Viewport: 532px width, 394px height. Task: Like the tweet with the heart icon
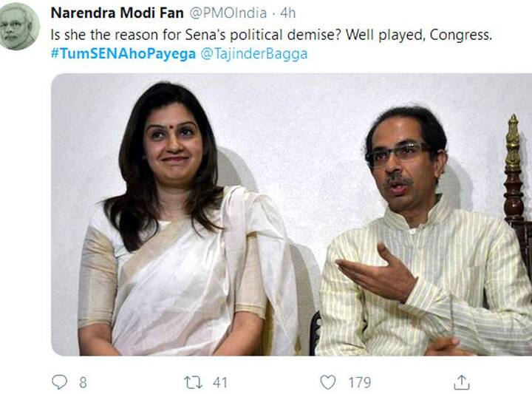[x=327, y=382]
